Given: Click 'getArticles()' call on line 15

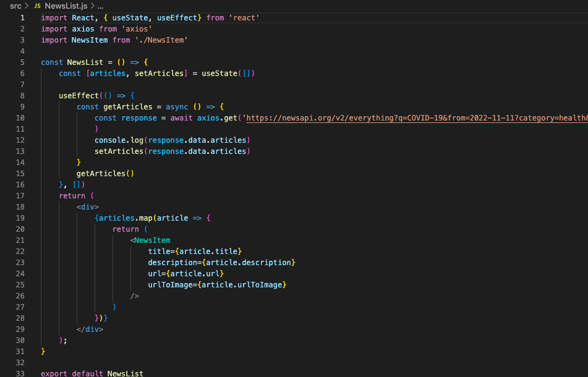Looking at the screenshot, I should [x=105, y=174].
